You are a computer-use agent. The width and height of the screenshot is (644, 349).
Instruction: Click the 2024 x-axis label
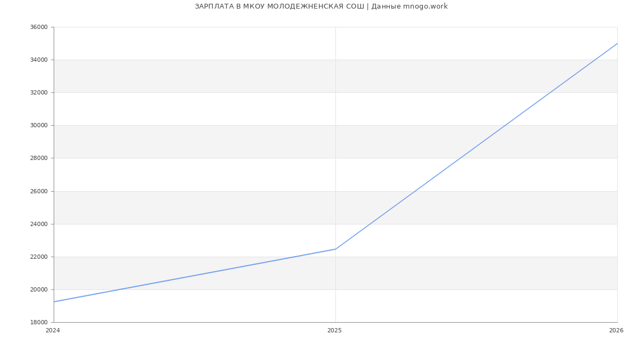(53, 331)
